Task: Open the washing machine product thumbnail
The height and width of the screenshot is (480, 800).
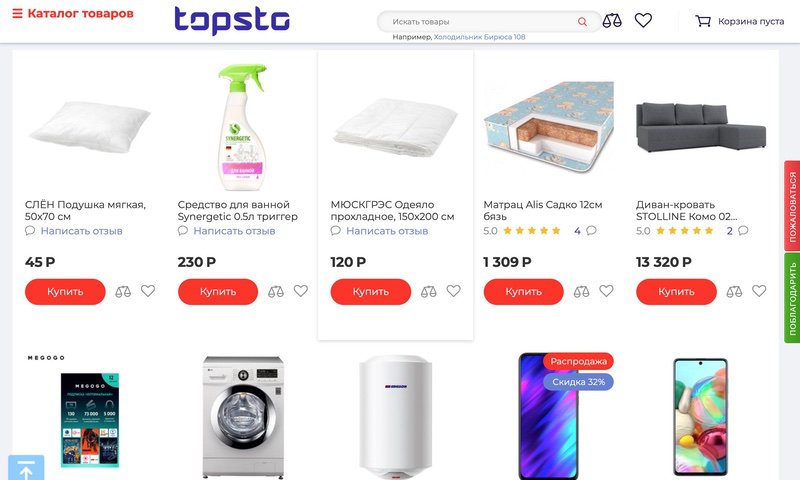Action: click(243, 417)
